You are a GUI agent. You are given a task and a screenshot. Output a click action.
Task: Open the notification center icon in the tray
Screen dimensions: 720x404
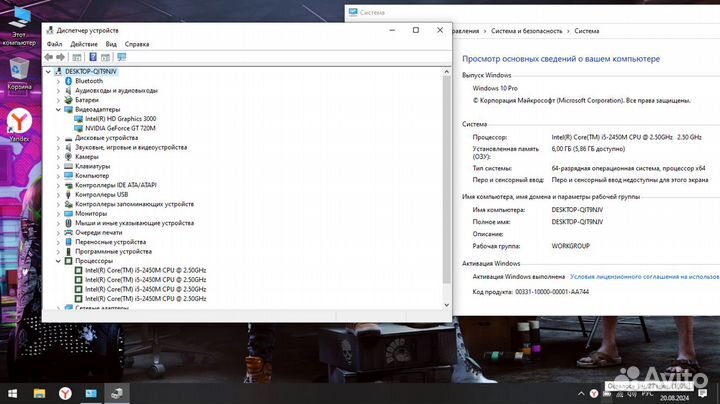click(x=703, y=393)
